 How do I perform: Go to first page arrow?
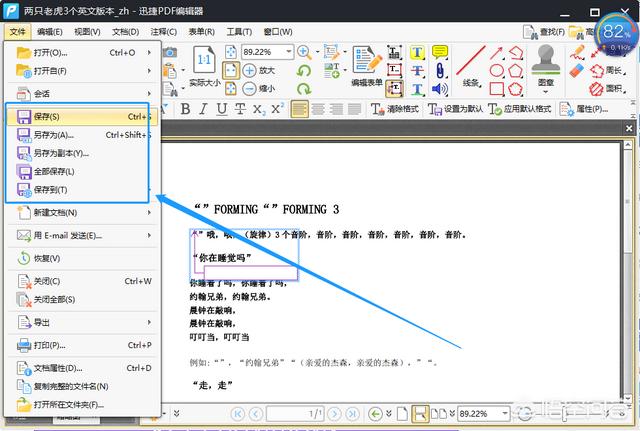point(238,414)
